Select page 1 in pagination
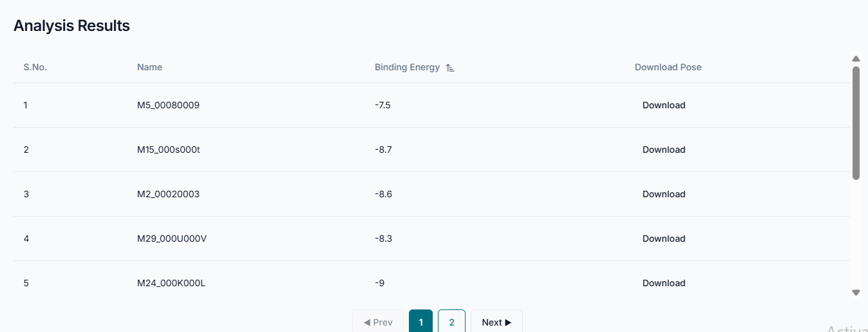The image size is (868, 332). click(420, 322)
